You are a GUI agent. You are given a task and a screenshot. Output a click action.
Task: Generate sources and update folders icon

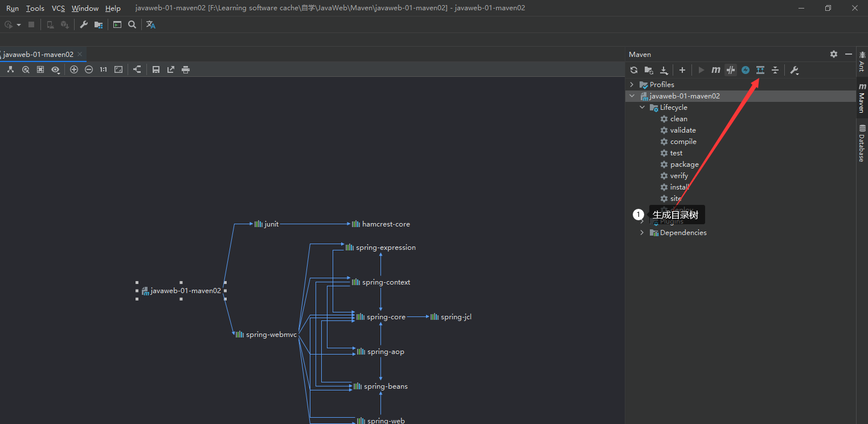click(649, 70)
